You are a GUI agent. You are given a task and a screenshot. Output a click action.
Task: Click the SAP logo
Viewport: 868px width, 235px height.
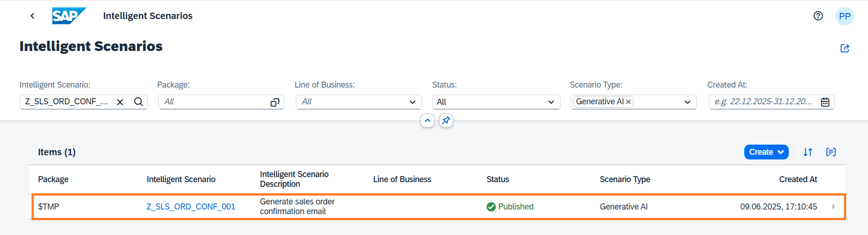pyautogui.click(x=69, y=16)
